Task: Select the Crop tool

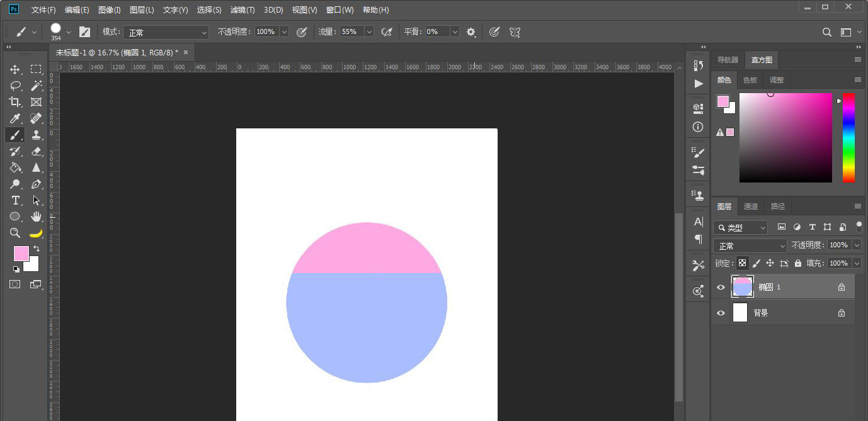Action: pyautogui.click(x=16, y=102)
